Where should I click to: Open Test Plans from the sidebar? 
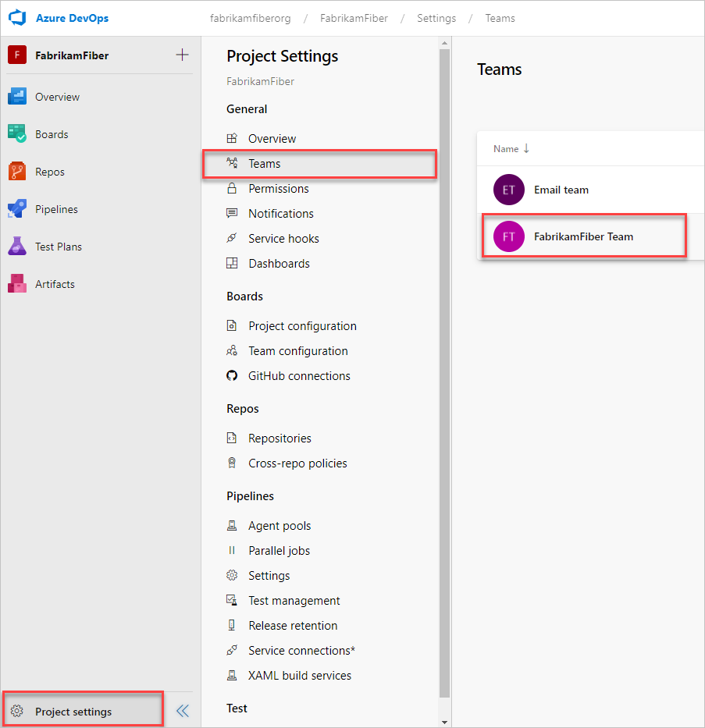pos(59,247)
